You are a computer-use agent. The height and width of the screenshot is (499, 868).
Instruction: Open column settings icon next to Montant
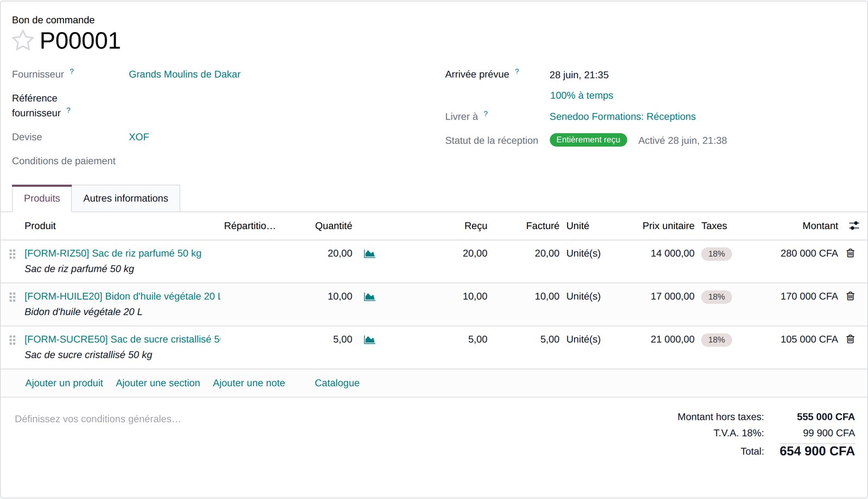[854, 225]
